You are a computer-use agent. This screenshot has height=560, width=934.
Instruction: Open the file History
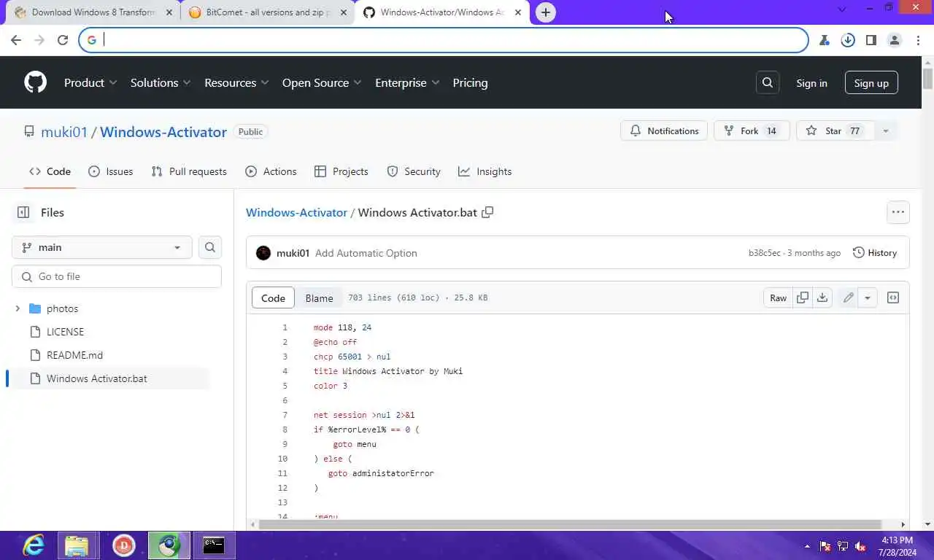874,253
